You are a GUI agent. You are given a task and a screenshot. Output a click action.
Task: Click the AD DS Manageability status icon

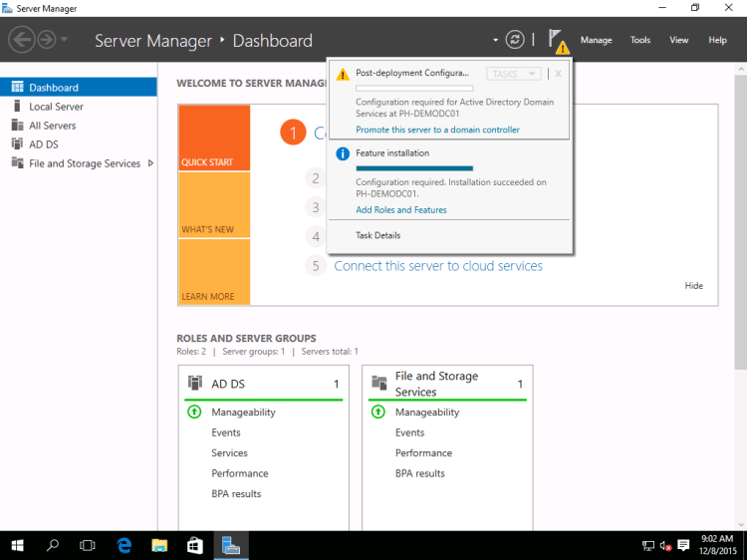pos(195,412)
